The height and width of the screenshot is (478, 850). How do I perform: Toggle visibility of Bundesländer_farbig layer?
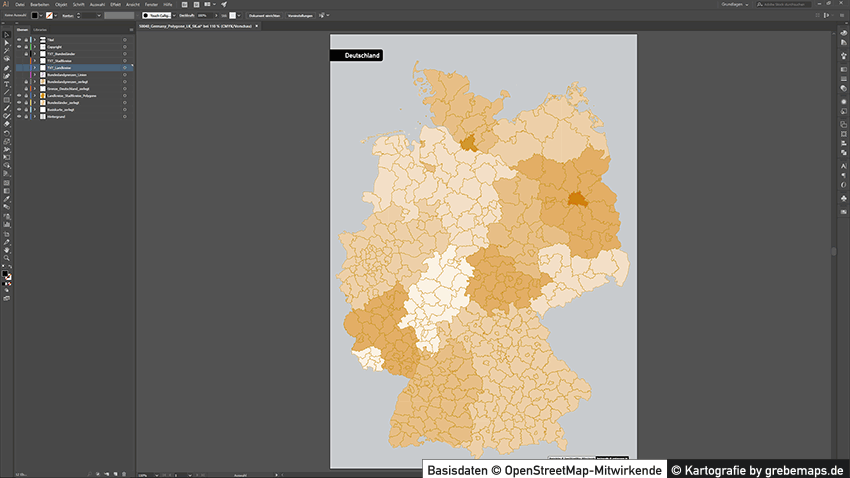(19, 102)
